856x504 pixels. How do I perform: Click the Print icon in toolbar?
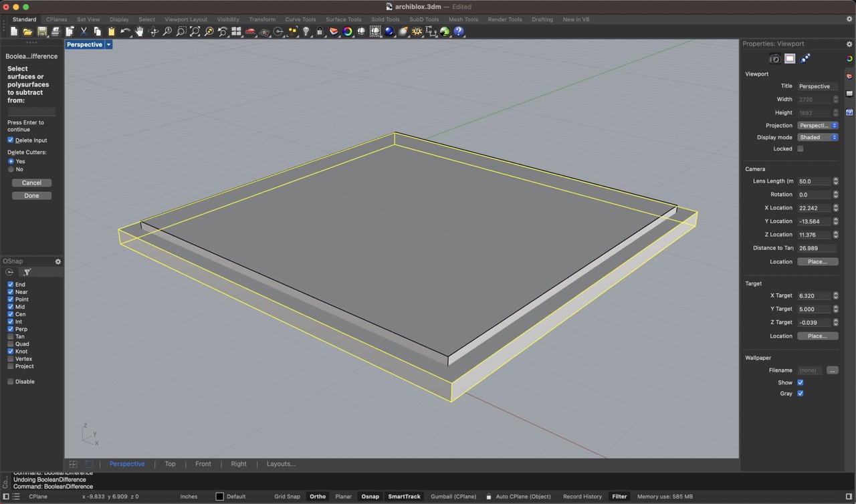click(x=56, y=31)
